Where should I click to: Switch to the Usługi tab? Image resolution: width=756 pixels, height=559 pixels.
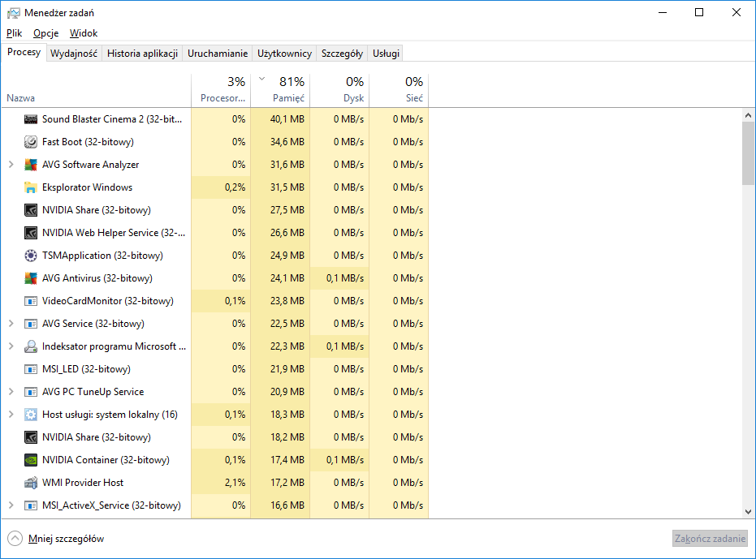(x=386, y=54)
